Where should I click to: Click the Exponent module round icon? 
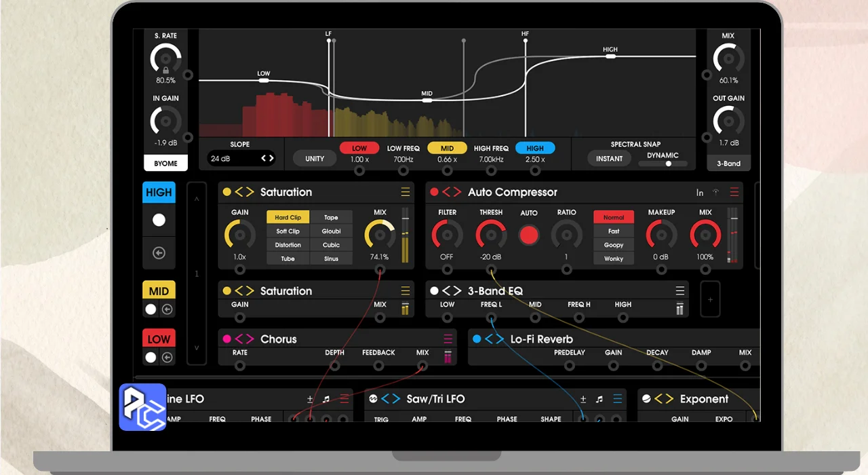pyautogui.click(x=646, y=399)
